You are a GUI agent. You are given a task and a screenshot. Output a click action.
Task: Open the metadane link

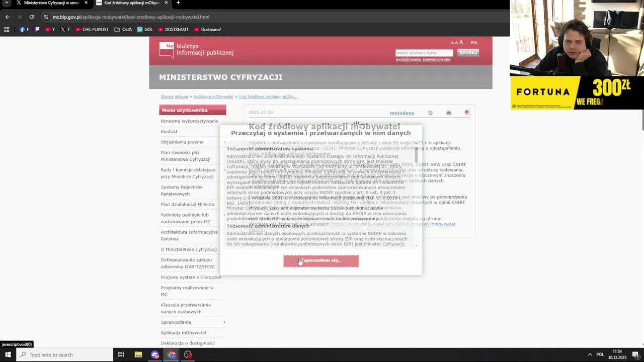pos(402,113)
